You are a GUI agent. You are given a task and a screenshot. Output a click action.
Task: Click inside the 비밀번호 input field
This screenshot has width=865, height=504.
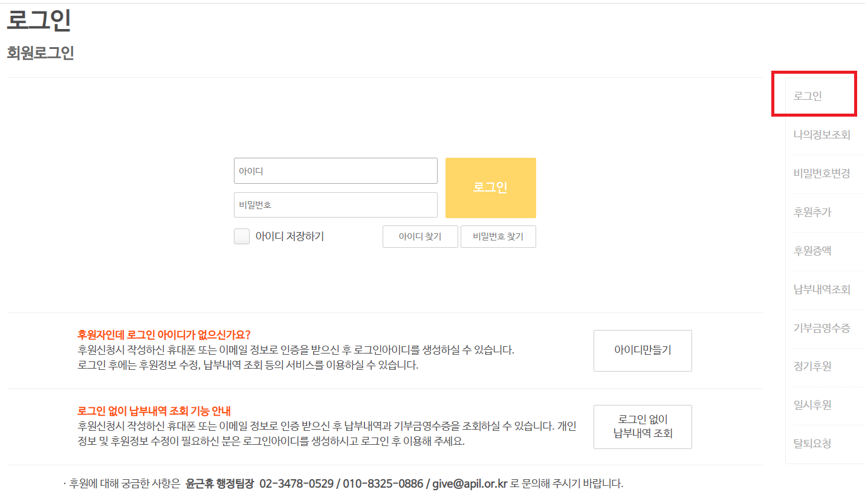335,205
